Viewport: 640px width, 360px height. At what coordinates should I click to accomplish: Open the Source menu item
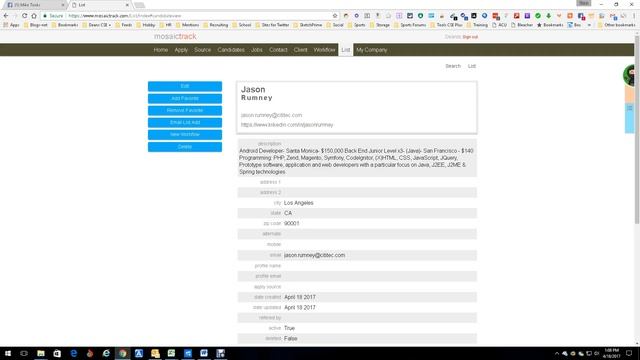tap(202, 50)
